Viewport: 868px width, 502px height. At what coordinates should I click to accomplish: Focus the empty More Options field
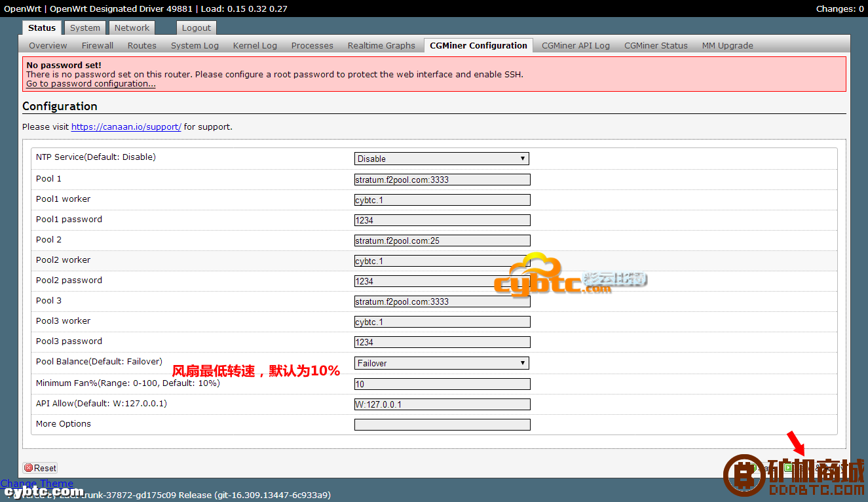[442, 425]
